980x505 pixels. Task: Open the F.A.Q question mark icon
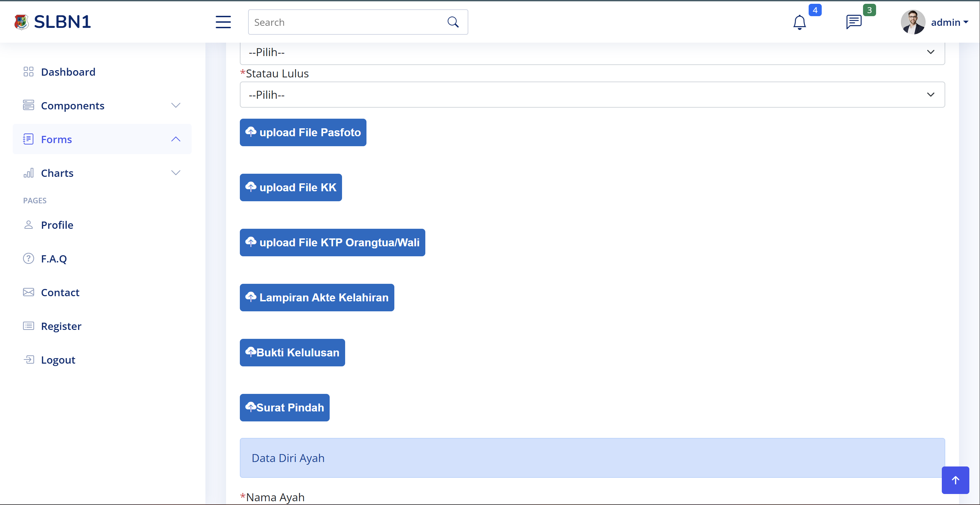click(x=29, y=259)
